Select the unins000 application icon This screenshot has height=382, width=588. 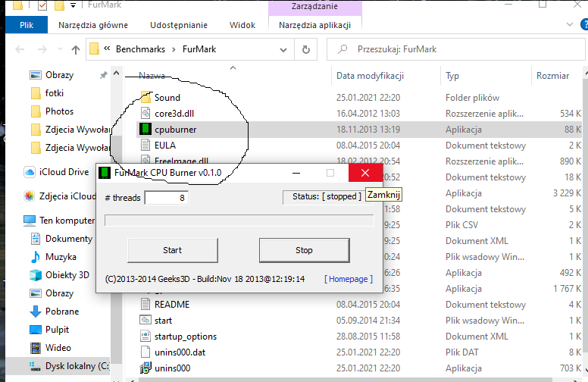(145, 368)
